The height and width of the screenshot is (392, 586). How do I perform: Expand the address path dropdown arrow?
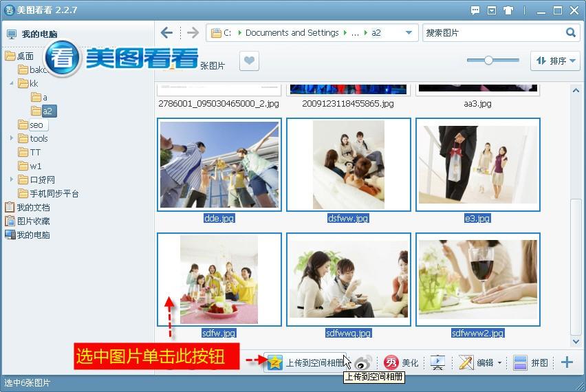(x=409, y=32)
